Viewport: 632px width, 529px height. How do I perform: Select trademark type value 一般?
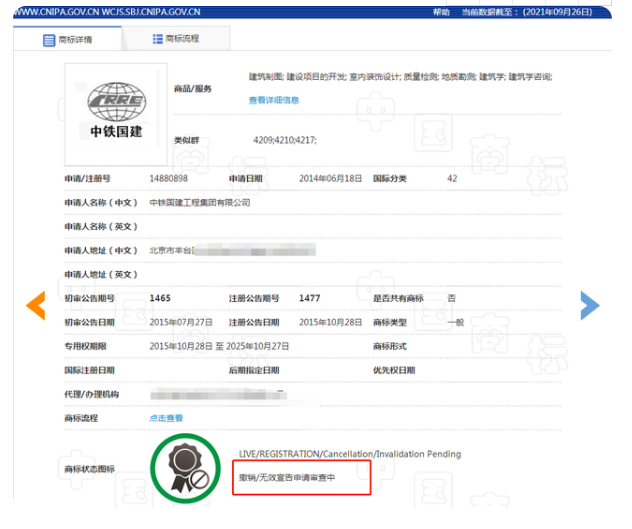pos(455,323)
